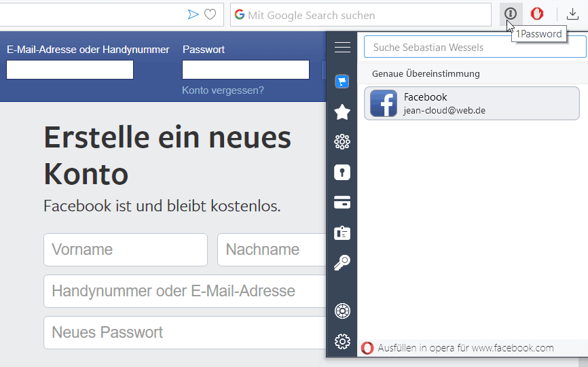Click the 'Konto vergessen?' link
The width and height of the screenshot is (588, 367).
coord(223,90)
